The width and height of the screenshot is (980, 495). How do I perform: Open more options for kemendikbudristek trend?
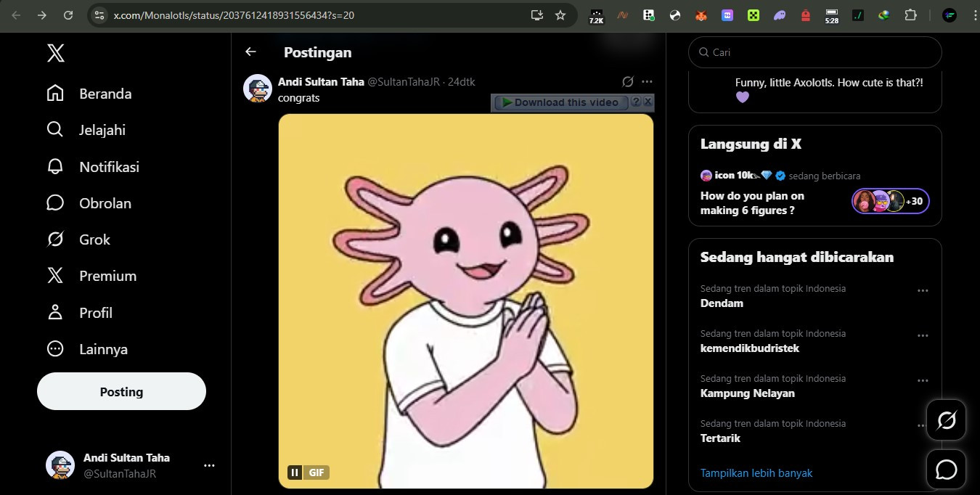tap(923, 335)
